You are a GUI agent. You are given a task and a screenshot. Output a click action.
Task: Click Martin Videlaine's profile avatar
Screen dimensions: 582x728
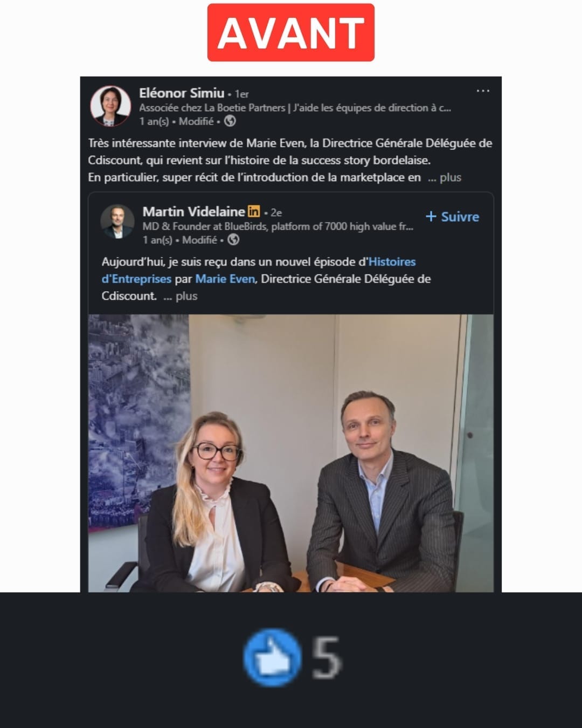pyautogui.click(x=117, y=222)
